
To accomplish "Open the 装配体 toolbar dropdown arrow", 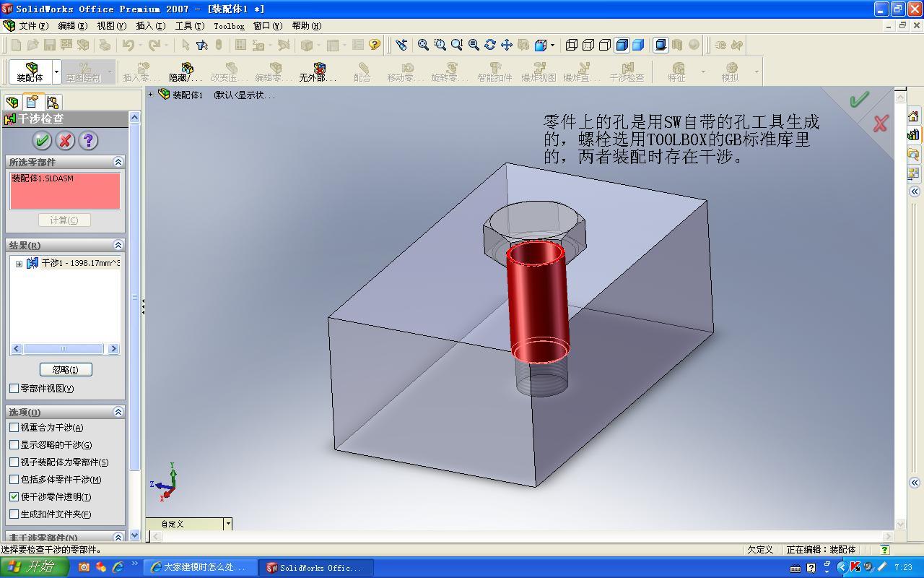I will point(56,72).
